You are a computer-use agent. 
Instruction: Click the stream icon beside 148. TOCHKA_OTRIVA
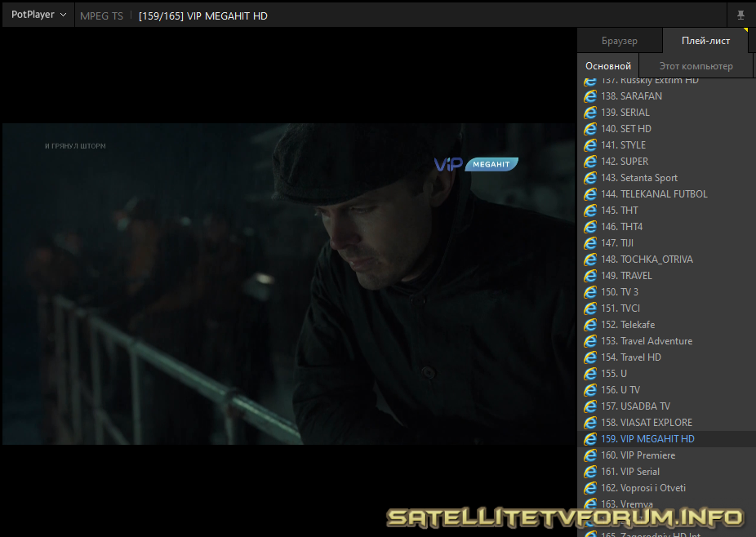(x=590, y=260)
